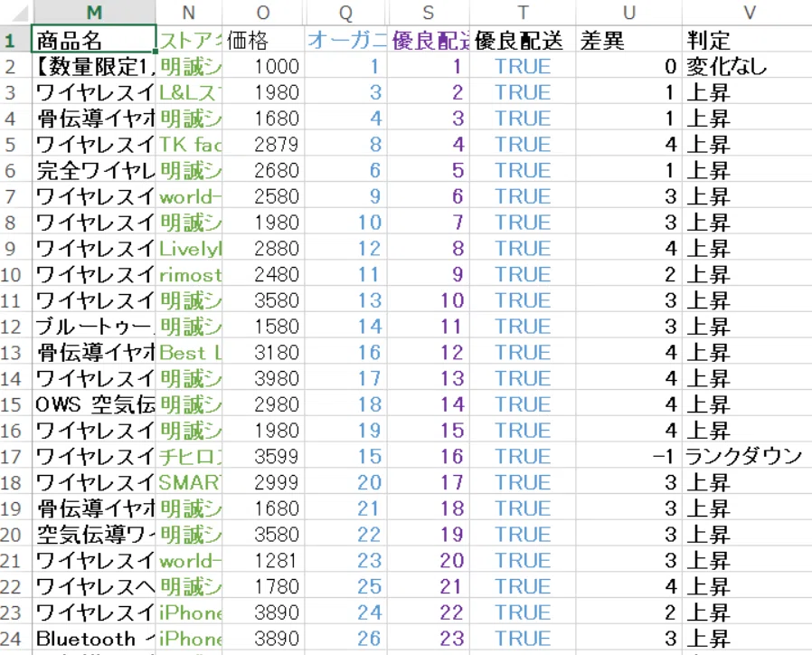Select organic rank cell 8
This screenshot has height=655, width=812.
(346, 144)
